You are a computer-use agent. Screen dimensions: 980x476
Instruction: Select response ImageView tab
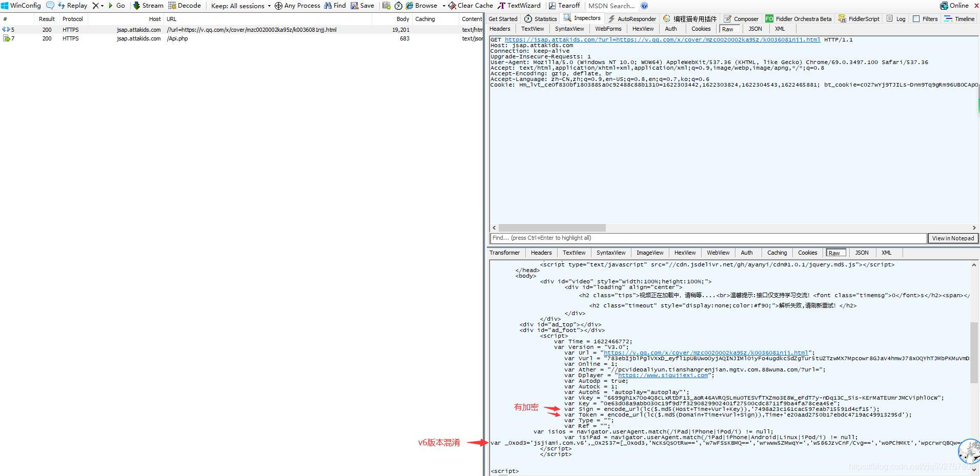click(x=650, y=253)
